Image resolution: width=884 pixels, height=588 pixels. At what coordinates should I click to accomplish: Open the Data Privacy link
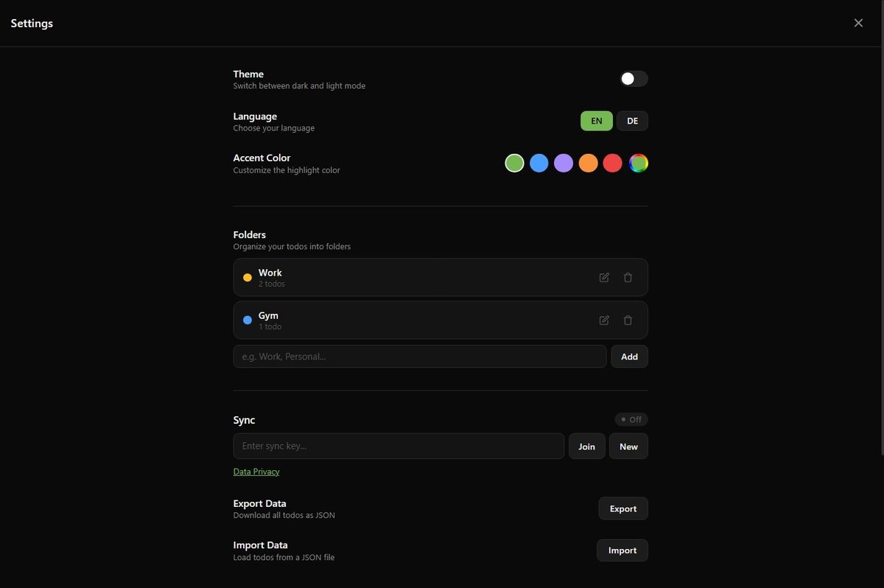pos(256,471)
